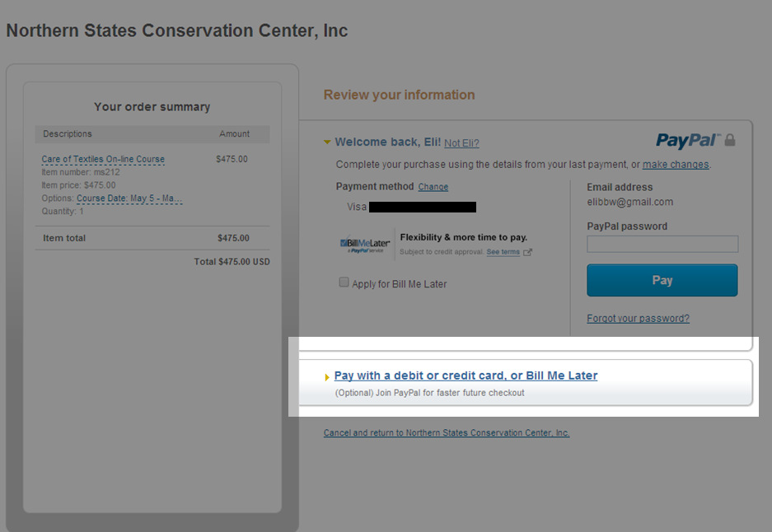Click the email address elibbw@gmail.com
Viewport: 772px width, 532px height.
click(x=629, y=202)
